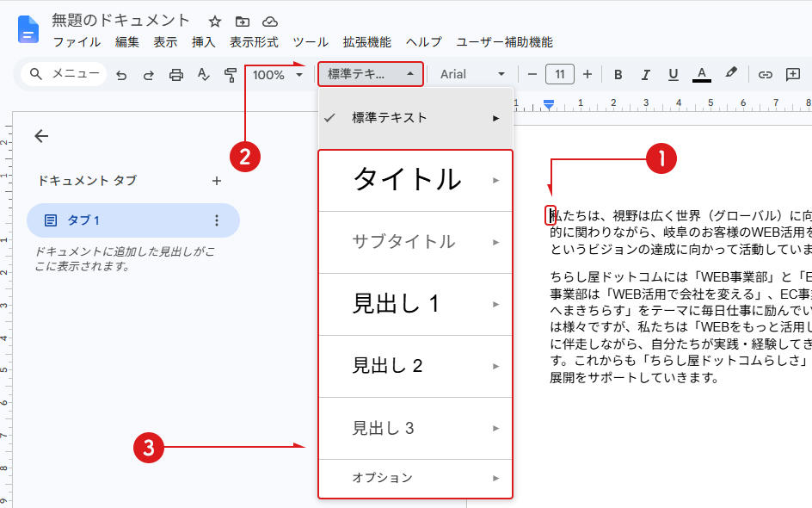Viewport: 812px width, 508px height.
Task: Move the document using the folder icon
Action: coord(243,22)
